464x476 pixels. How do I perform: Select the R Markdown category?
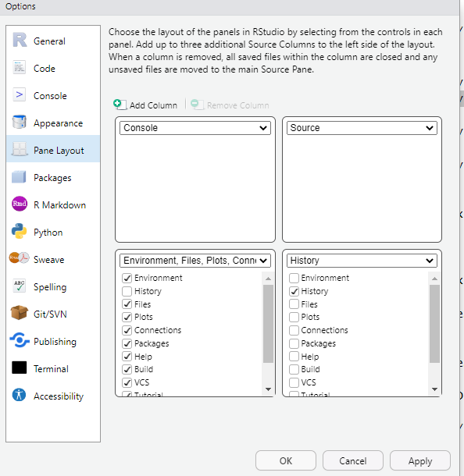tap(53, 204)
